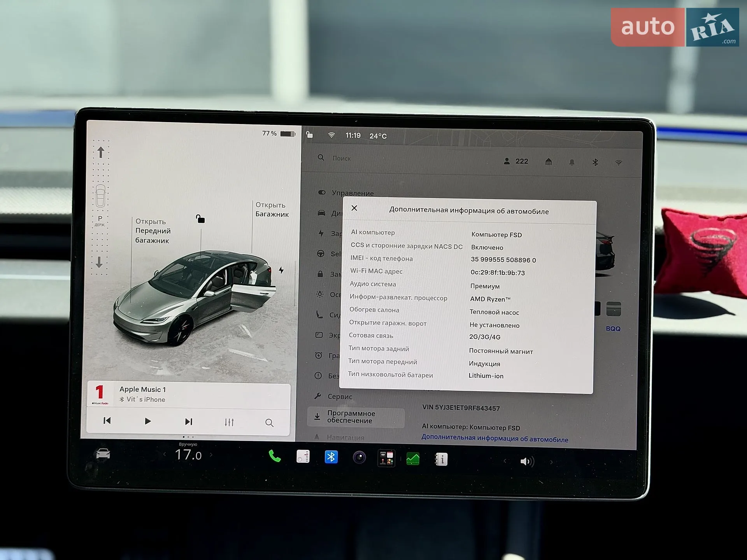Tap the 77% battery indicator

279,133
